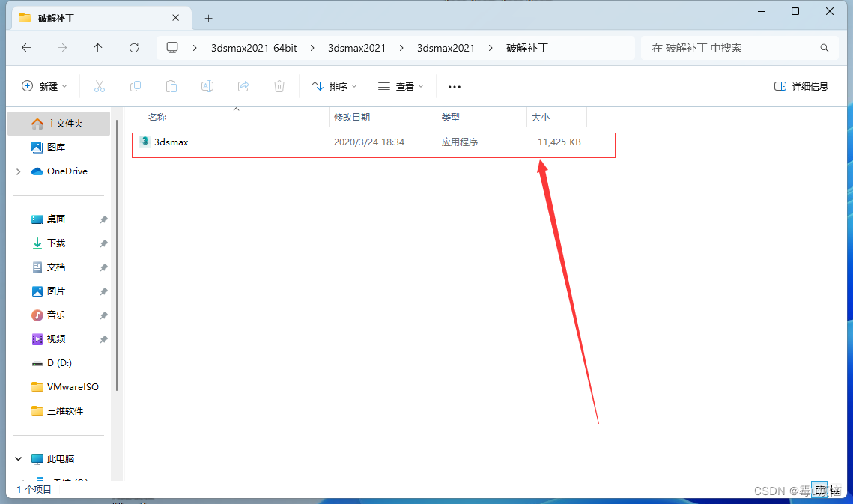This screenshot has width=853, height=504.
Task: Refresh the current folder view
Action: (x=134, y=48)
